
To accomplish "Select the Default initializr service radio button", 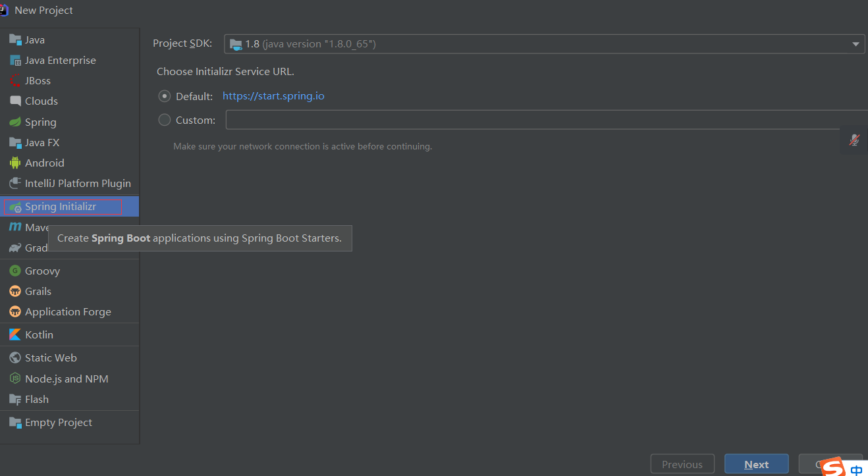I will [164, 95].
